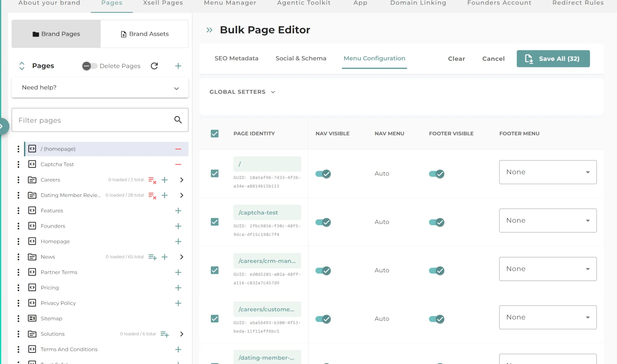Click the search icon in Filter pages
Image resolution: width=617 pixels, height=364 pixels.
pos(178,120)
